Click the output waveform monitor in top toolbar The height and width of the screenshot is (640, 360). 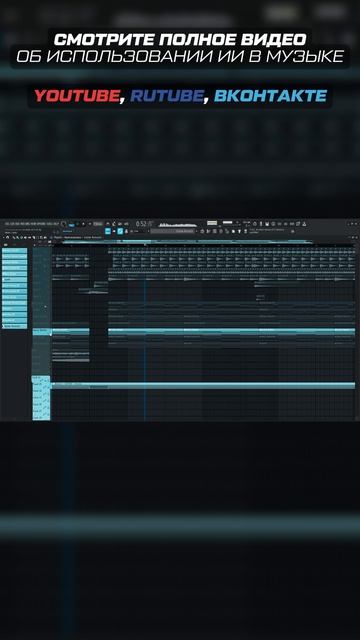point(178,224)
